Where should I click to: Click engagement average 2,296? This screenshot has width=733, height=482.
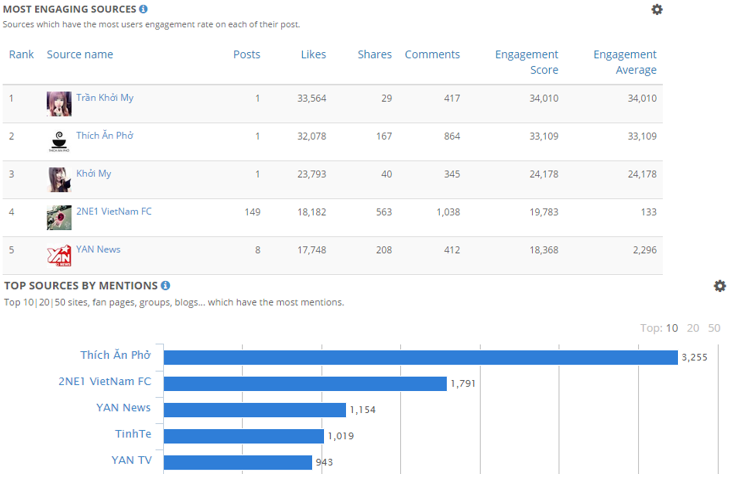pos(645,250)
